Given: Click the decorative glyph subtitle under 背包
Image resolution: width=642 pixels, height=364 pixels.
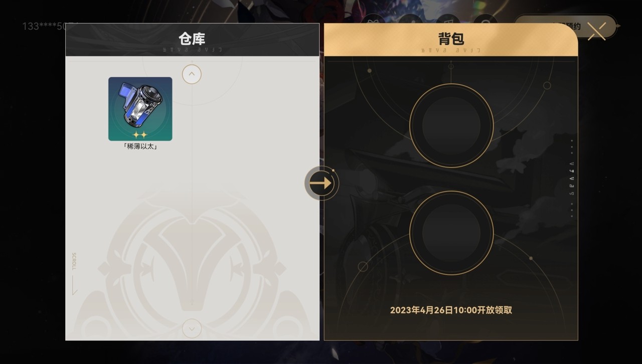Looking at the screenshot, I should tap(451, 50).
